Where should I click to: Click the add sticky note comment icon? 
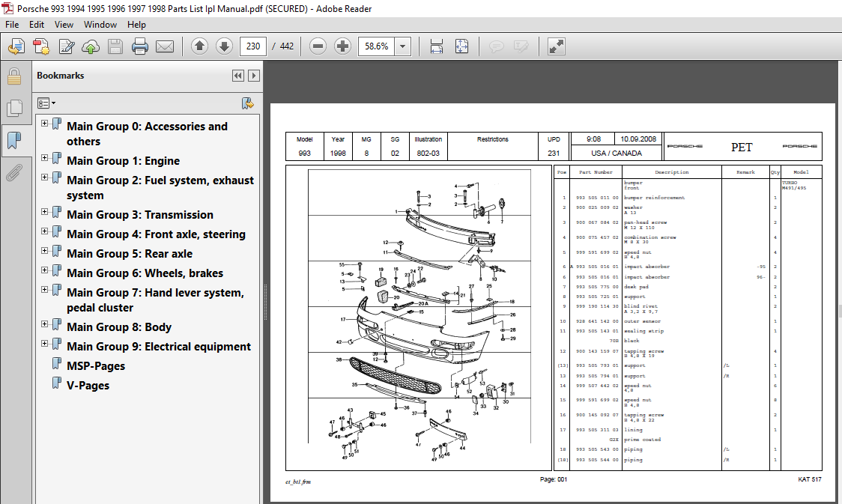coord(496,46)
